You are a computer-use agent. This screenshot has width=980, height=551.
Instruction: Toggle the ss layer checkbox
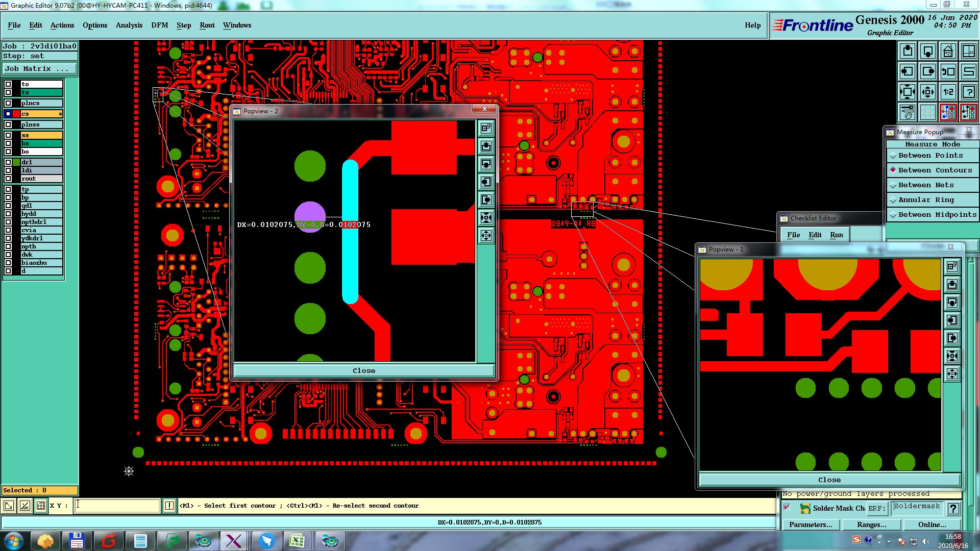(8, 135)
